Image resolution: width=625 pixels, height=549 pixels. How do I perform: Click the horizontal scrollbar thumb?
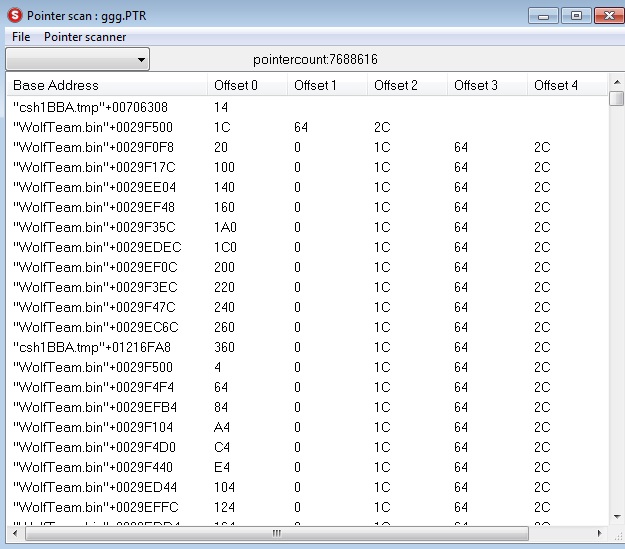tap(277, 533)
